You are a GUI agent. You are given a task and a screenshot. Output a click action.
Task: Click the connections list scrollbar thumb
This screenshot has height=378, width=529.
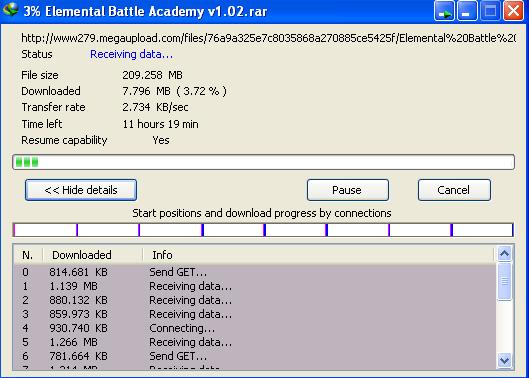tap(504, 281)
